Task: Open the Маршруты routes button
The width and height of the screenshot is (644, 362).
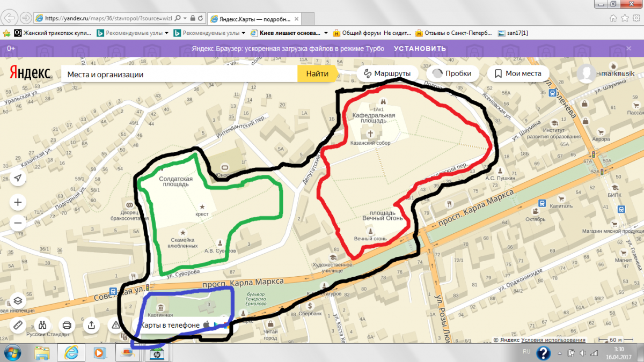Action: tap(387, 73)
